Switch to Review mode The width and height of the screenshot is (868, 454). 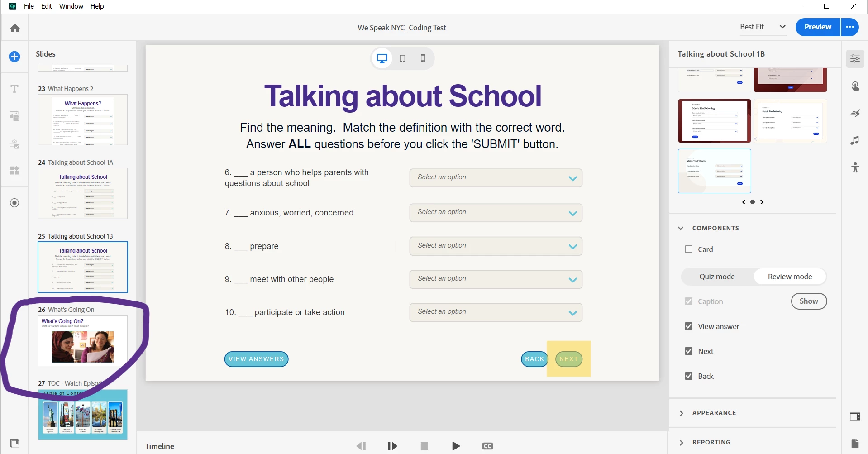pos(790,277)
